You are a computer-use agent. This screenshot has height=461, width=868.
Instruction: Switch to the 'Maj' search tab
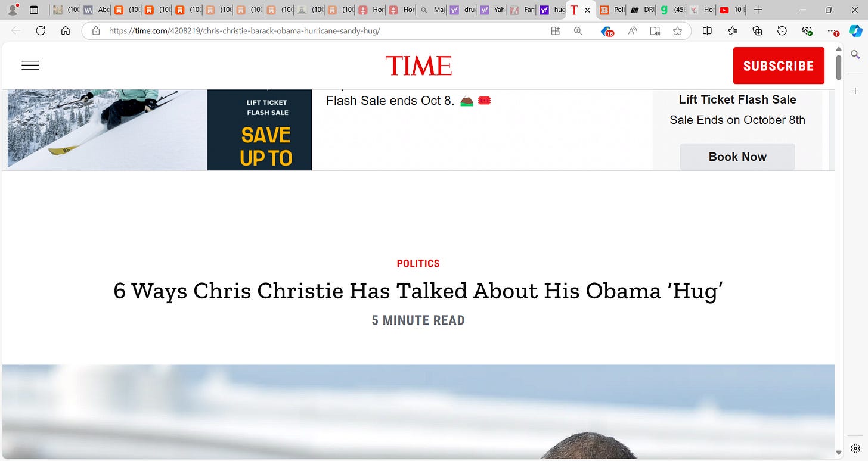(432, 10)
